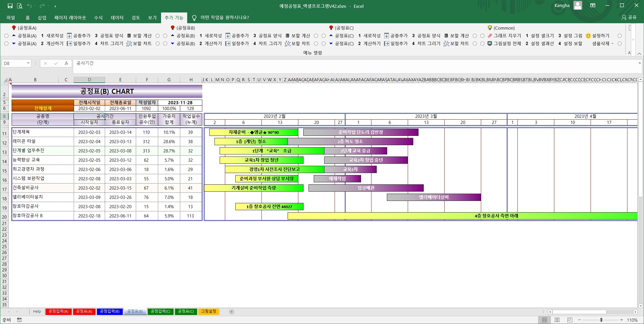This screenshot has width=644, height=324.
Task: Open the 수식 ribbon tab
Action: [98, 18]
